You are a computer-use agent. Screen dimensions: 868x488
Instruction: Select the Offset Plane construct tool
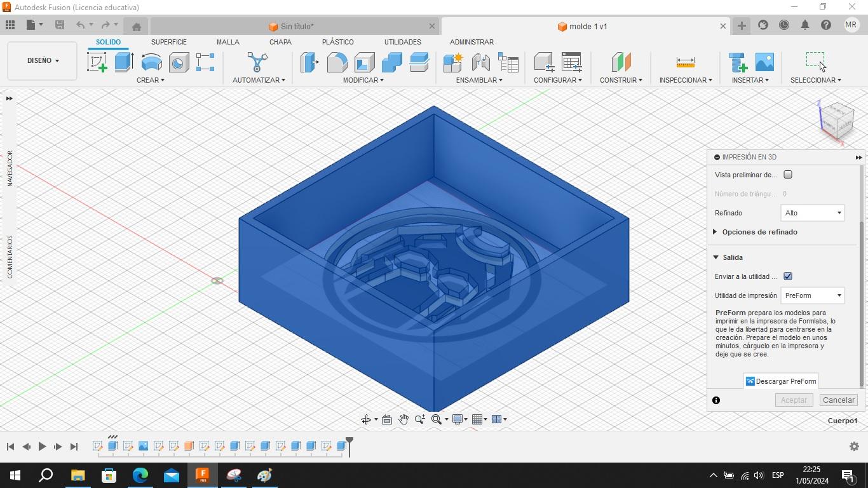tap(621, 62)
